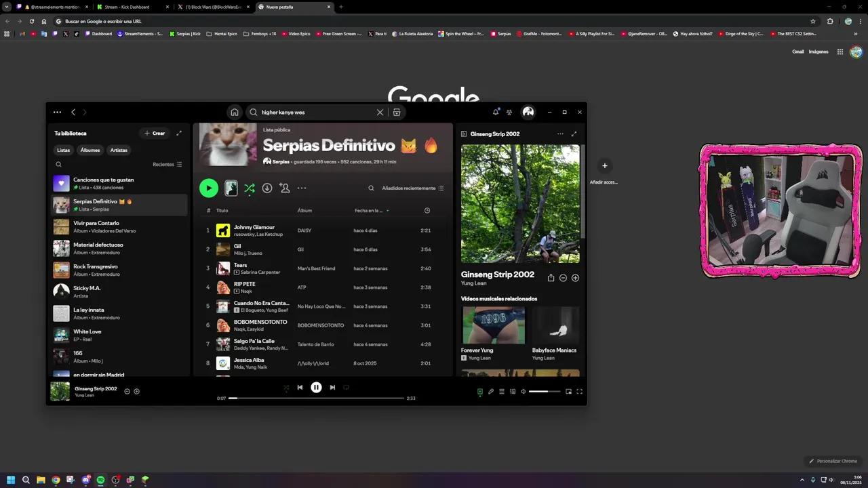Expand Tu biblioteca with the arrows icon

179,134
